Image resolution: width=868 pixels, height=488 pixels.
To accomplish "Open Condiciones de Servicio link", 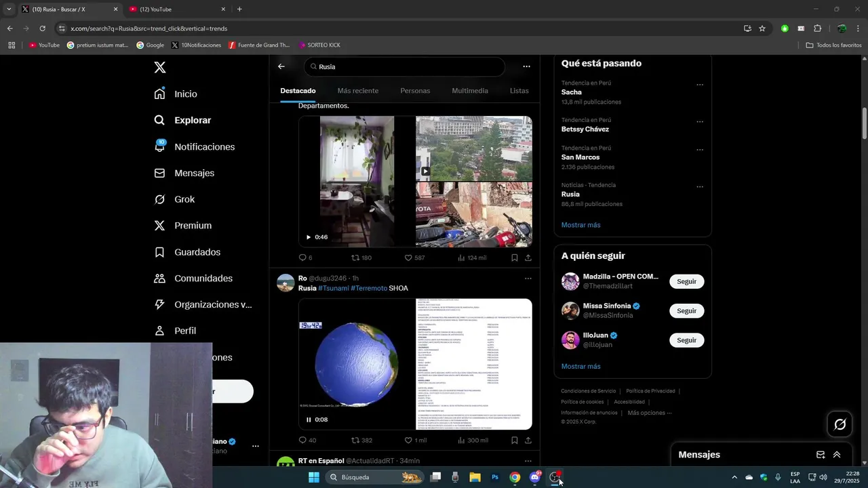I will point(588,391).
